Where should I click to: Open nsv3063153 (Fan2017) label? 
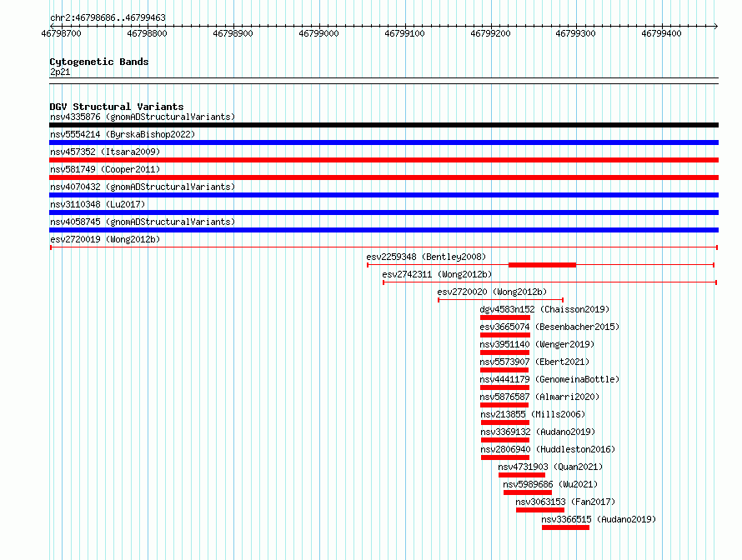[565, 502]
